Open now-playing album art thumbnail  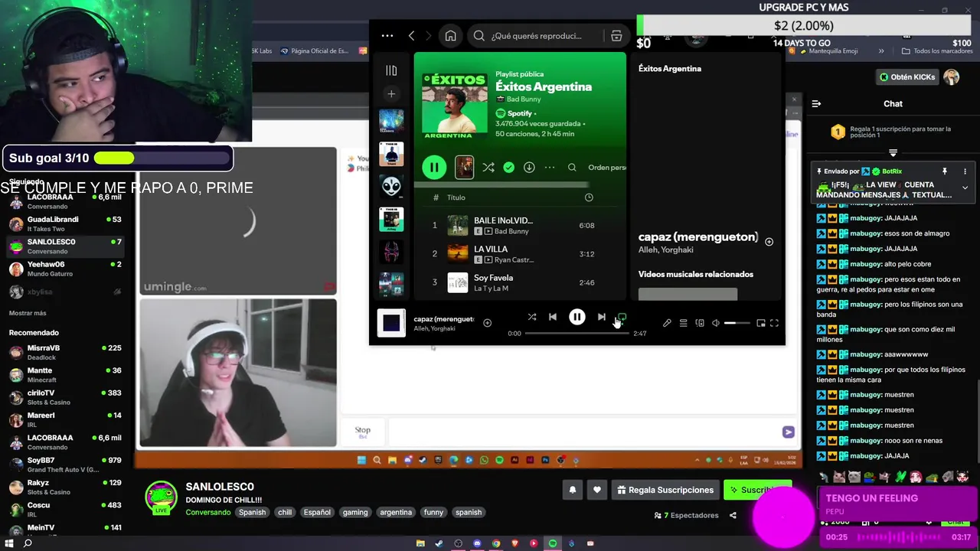coord(391,323)
